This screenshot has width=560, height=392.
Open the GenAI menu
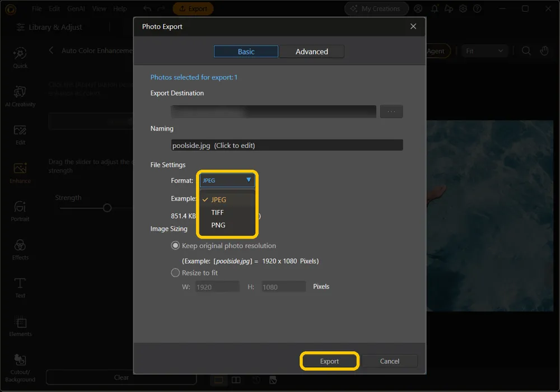pyautogui.click(x=76, y=8)
